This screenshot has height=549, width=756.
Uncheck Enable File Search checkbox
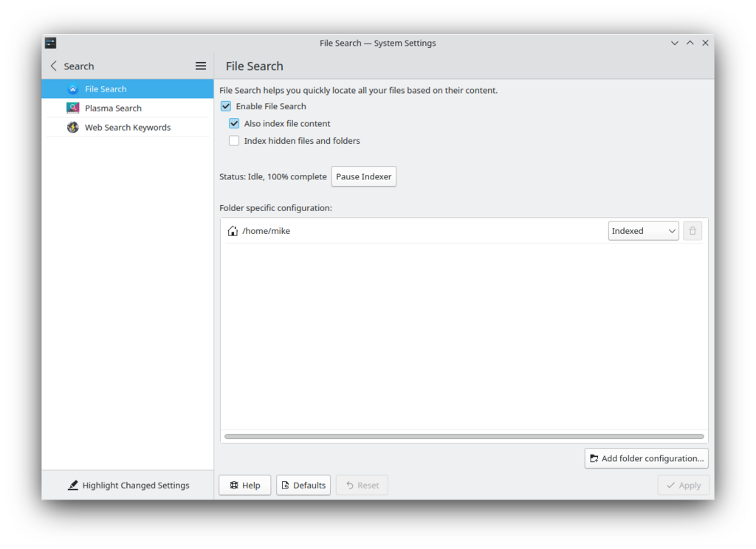tap(226, 106)
